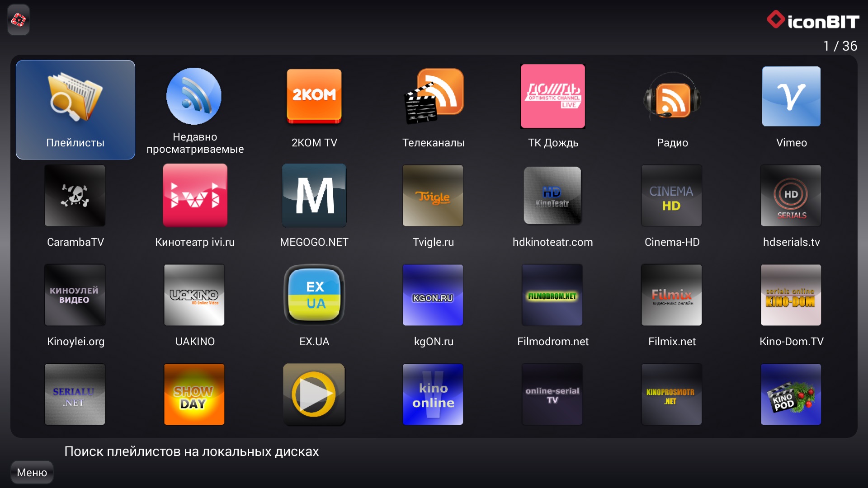
Task: Launch the SHOW DAY icon
Action: click(x=194, y=394)
